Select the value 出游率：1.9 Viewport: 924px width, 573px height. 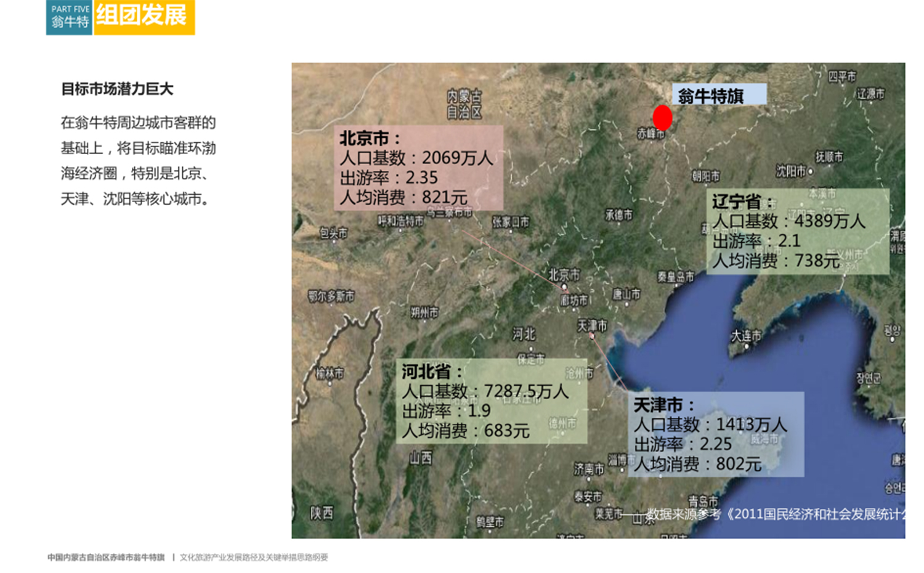click(446, 411)
